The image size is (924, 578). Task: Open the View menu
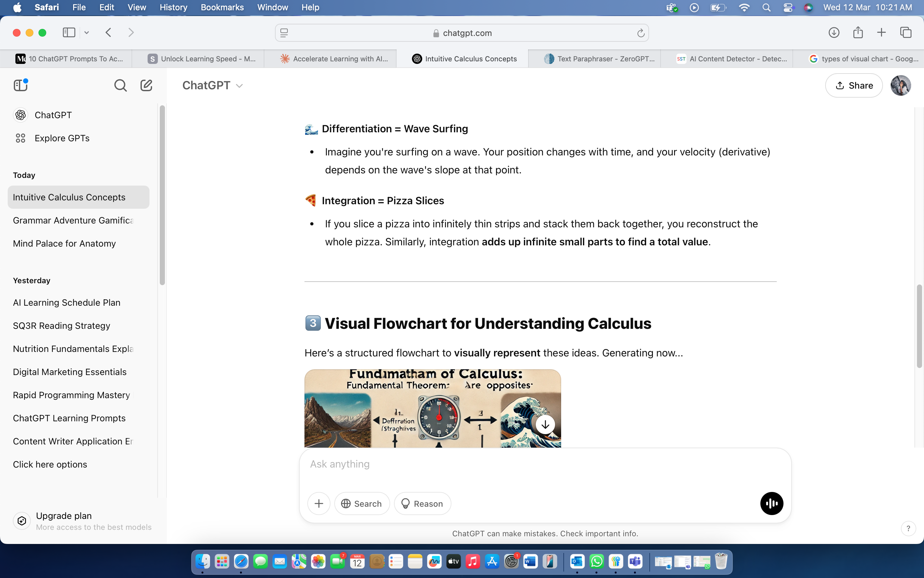[137, 8]
